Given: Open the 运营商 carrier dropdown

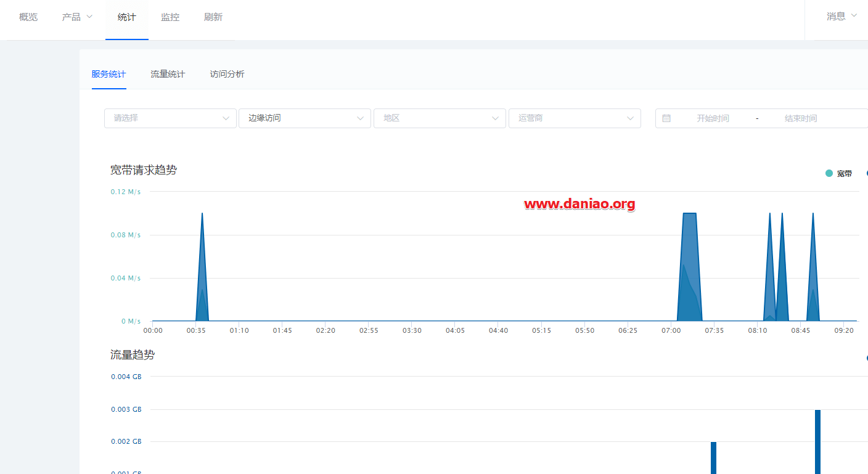Looking at the screenshot, I should [x=575, y=118].
